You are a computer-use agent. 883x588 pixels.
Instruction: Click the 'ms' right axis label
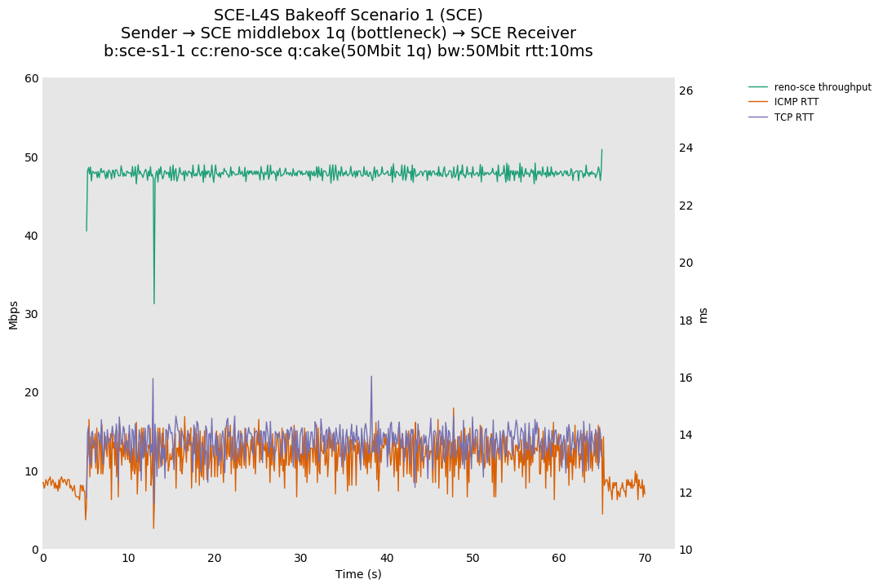(x=703, y=315)
